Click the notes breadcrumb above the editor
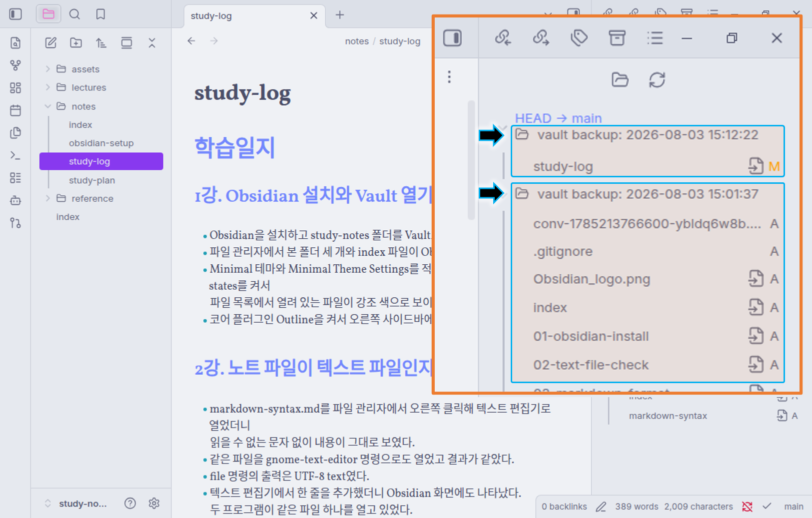This screenshot has width=812, height=518. (357, 41)
